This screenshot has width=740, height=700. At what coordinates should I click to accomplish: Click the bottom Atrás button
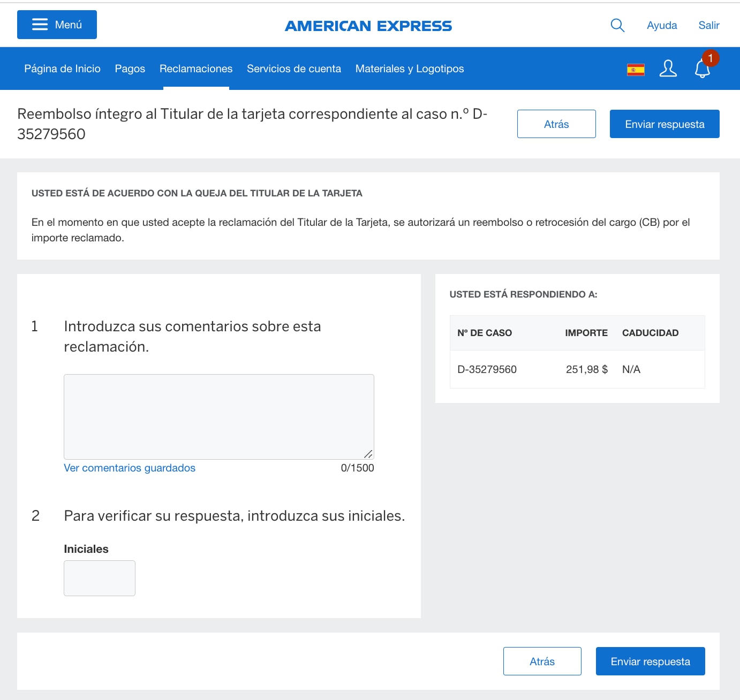[x=542, y=661]
